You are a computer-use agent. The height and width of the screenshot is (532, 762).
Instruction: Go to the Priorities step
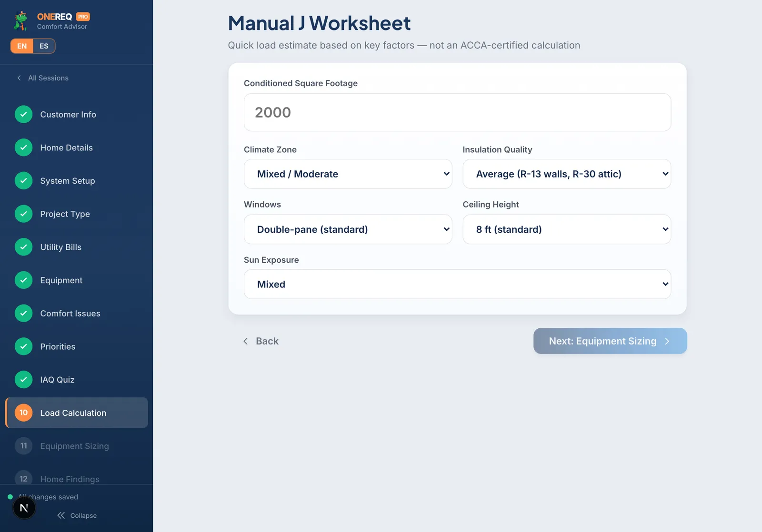[x=77, y=346]
